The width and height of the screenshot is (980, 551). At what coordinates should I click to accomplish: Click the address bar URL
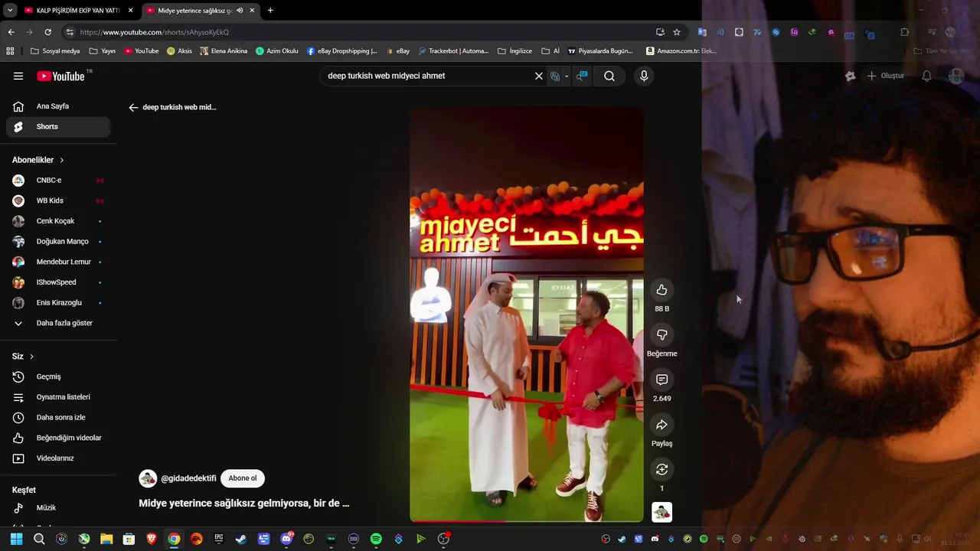[155, 32]
